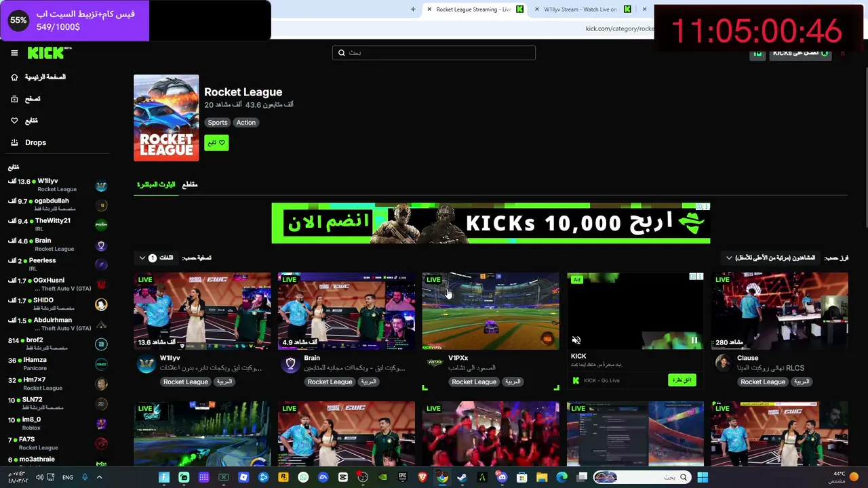The image size is (868, 488).
Task: Open Brain live stream thumbnail
Action: [x=347, y=311]
